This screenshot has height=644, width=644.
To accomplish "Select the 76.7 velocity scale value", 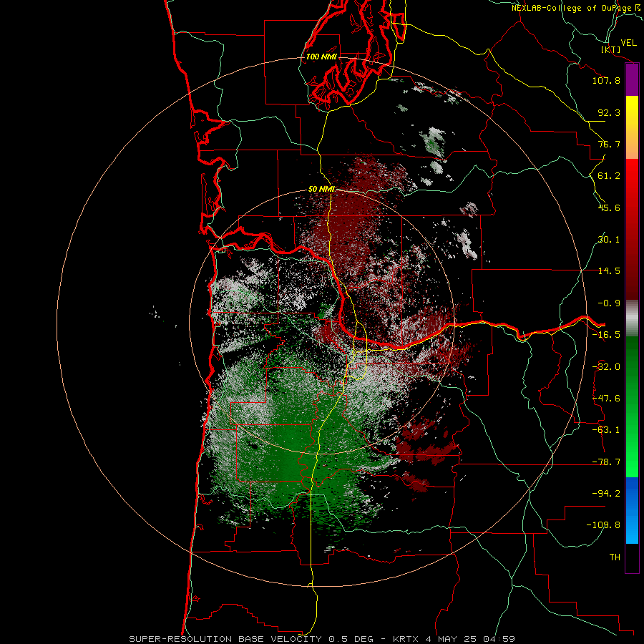I will pos(609,144).
